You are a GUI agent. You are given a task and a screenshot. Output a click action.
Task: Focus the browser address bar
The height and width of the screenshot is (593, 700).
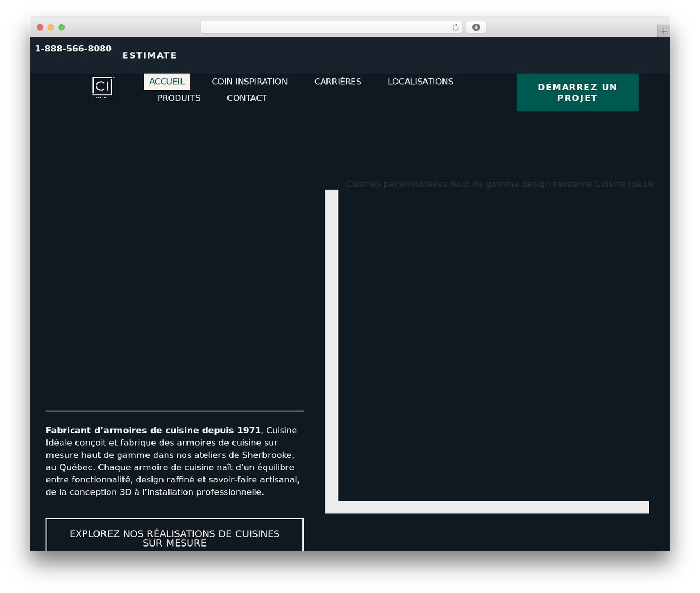[x=331, y=27]
